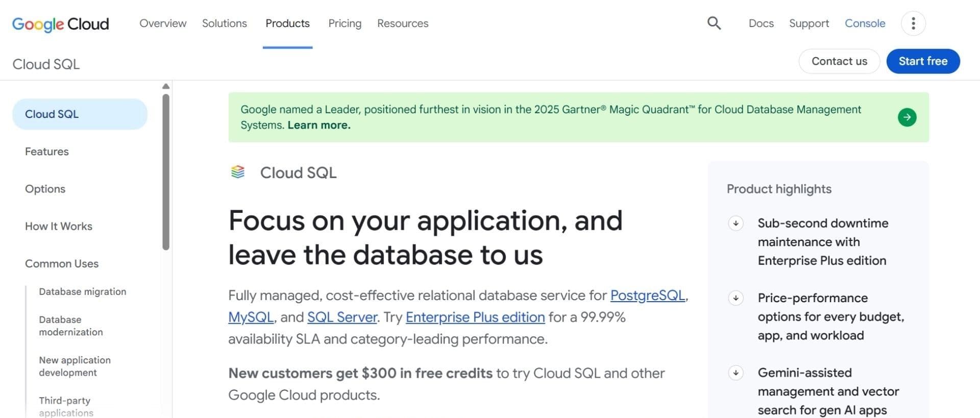Click the sidebar vertical scrollbar thumb
Image resolution: width=980 pixels, height=418 pixels.
pyautogui.click(x=166, y=172)
